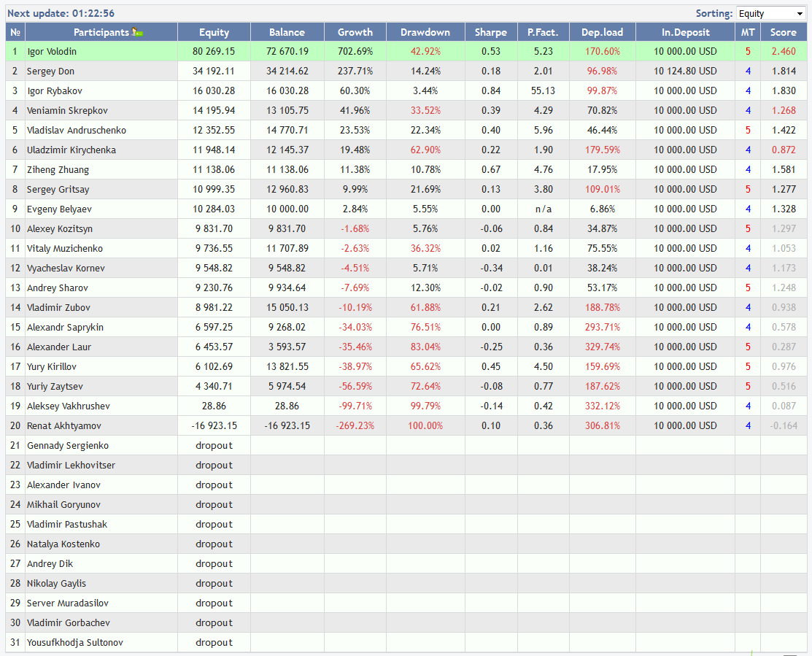Open participant Igor Rybakov

(55, 90)
